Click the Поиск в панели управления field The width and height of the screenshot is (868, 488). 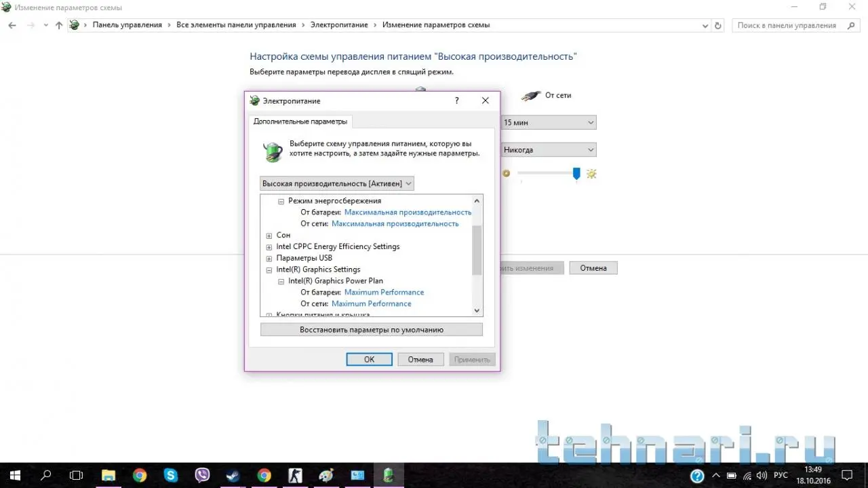click(797, 25)
